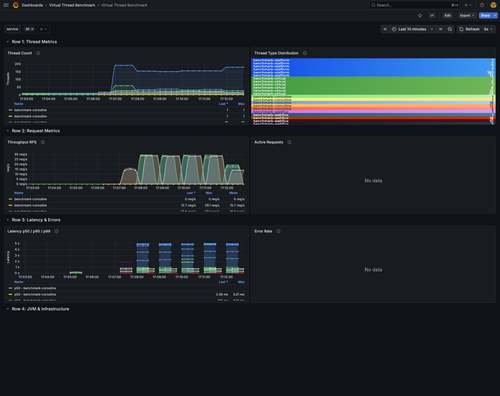
Task: Open the Thread Type Distribution panel title
Action: click(276, 53)
